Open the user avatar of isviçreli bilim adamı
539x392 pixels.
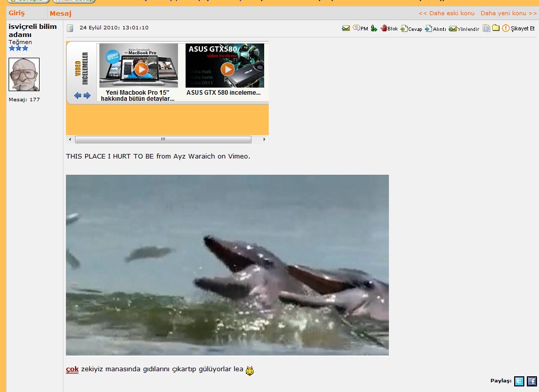click(24, 74)
